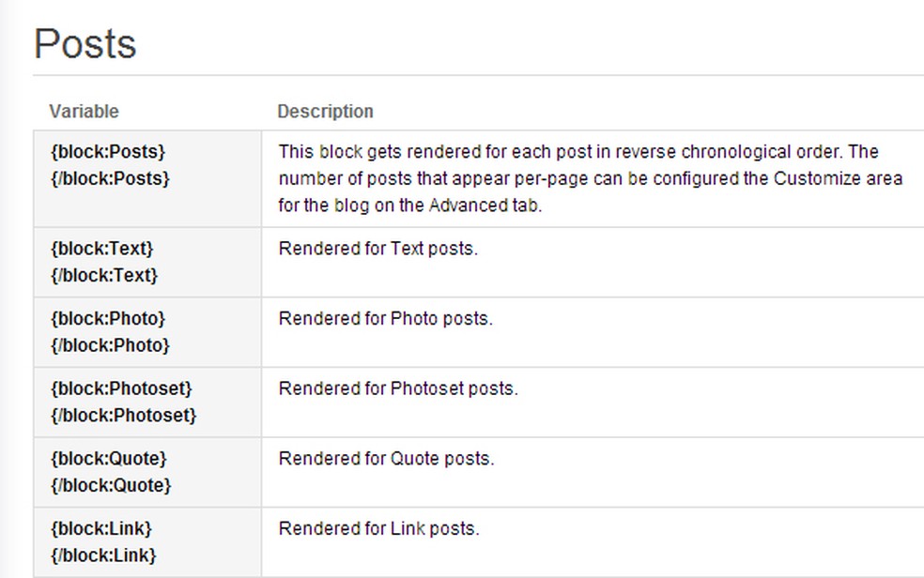Click the Variable column header
This screenshot has height=578, width=924.
(x=84, y=112)
